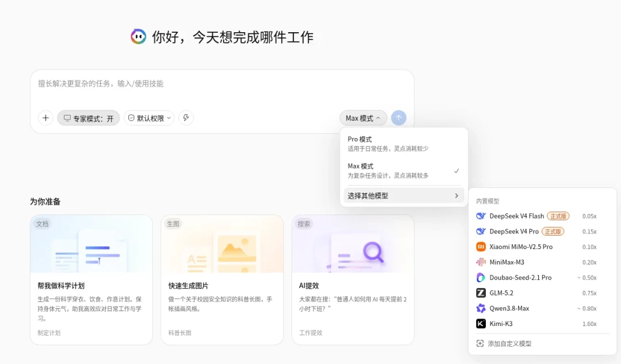
Task: Select Doubao-Seed-2.1 Pro model
Action: (542, 278)
